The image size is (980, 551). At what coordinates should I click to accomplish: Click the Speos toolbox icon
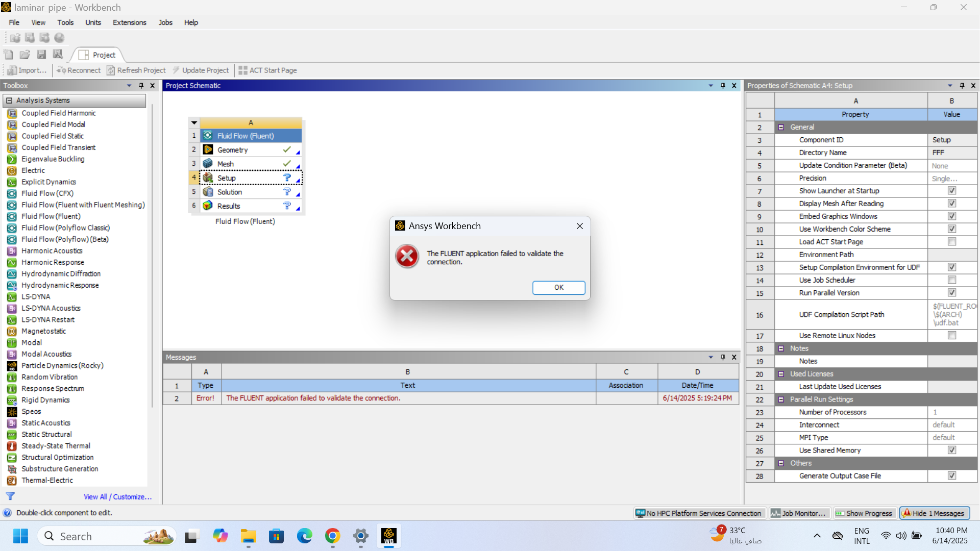[12, 412]
